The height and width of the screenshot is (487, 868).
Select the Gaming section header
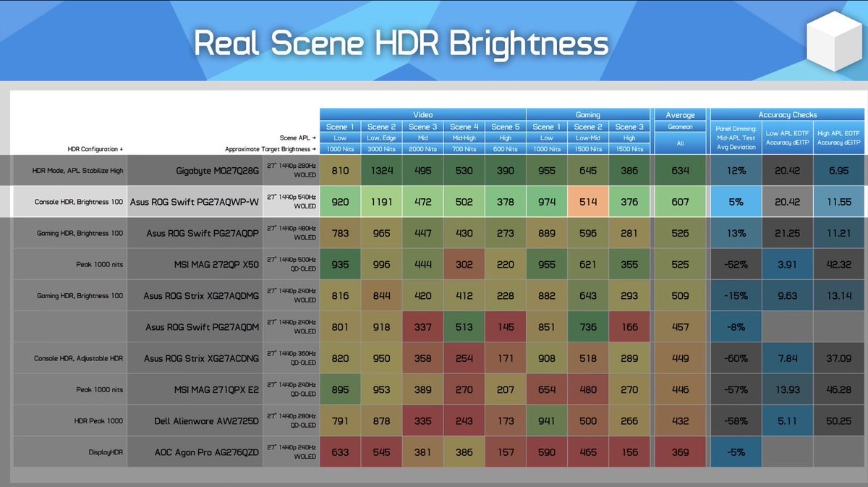[x=587, y=114]
